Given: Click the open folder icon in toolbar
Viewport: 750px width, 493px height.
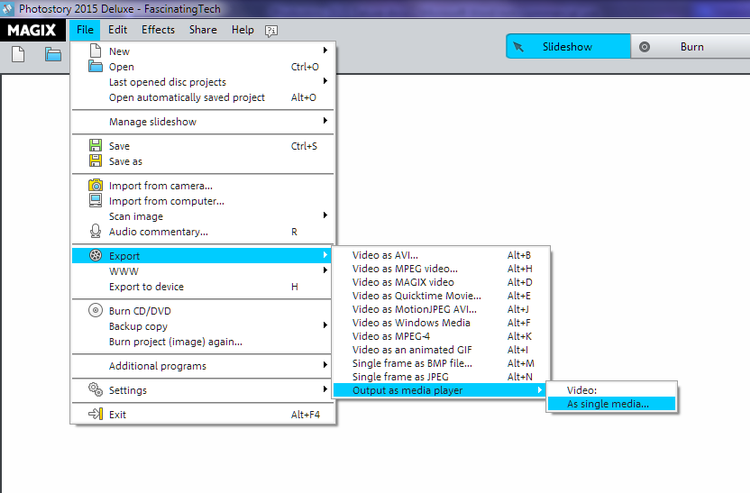Looking at the screenshot, I should coord(53,54).
